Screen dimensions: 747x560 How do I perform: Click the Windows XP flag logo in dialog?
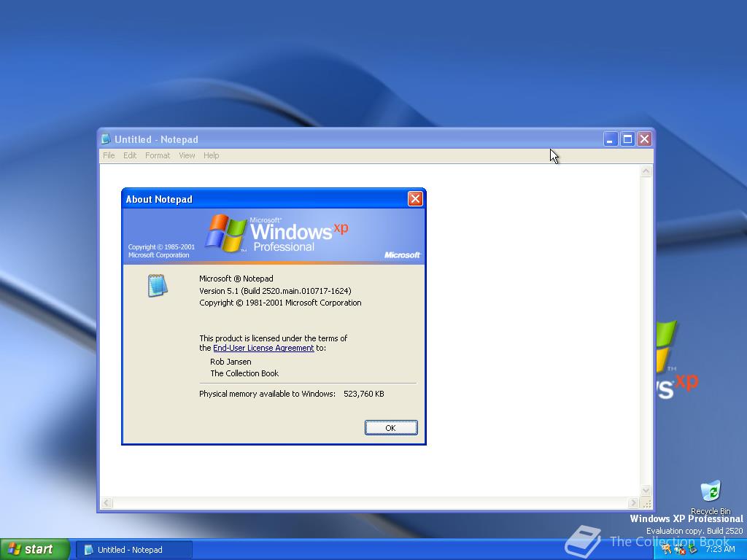226,233
